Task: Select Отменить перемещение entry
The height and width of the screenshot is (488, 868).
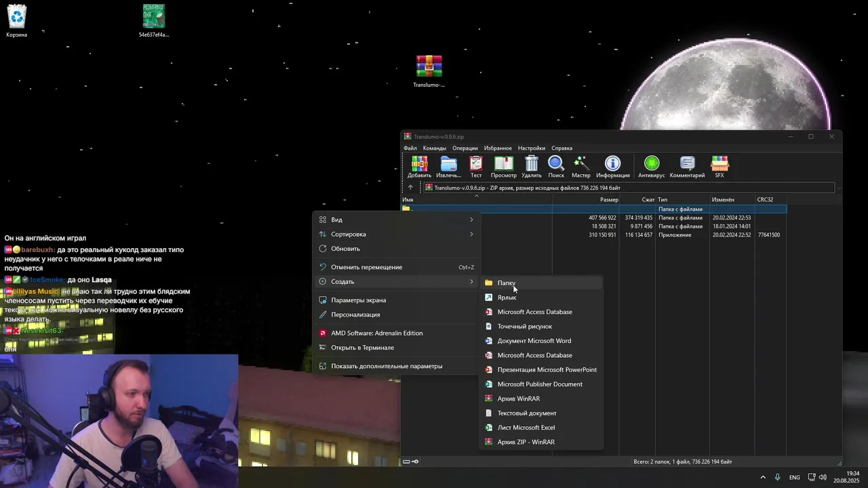Action: (397, 267)
